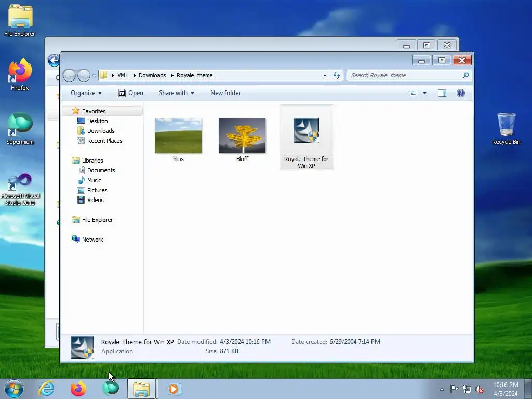Open the Organize menu
This screenshot has height=399, width=532.
click(86, 93)
